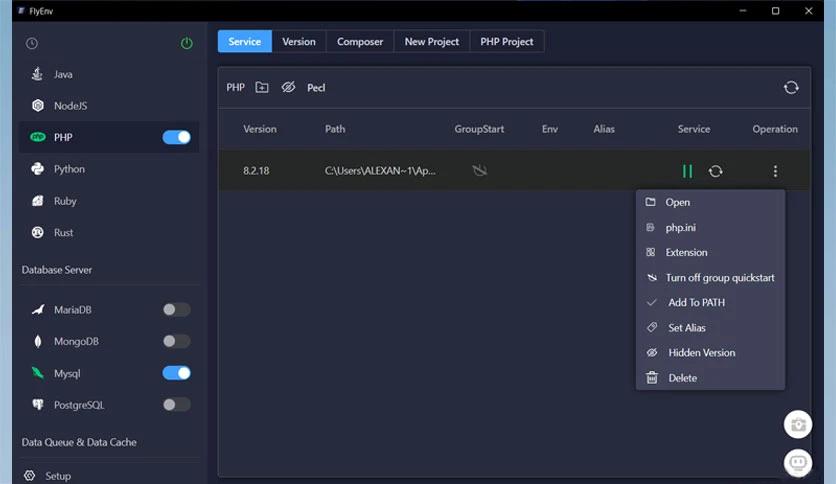Click the three-dot operation menu for 8.2.18

tap(775, 171)
